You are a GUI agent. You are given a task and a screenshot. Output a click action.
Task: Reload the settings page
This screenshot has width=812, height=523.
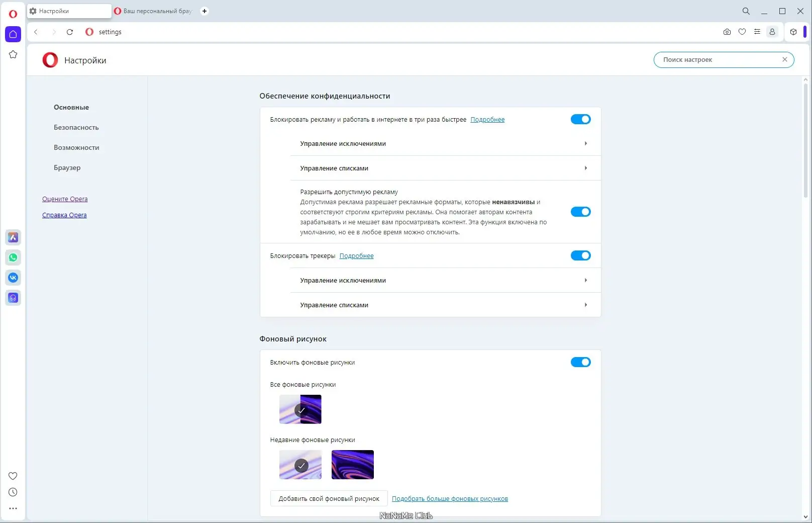(70, 32)
